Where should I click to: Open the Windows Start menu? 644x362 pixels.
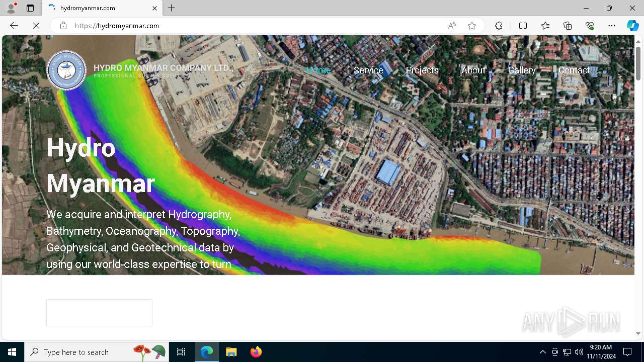(12, 352)
